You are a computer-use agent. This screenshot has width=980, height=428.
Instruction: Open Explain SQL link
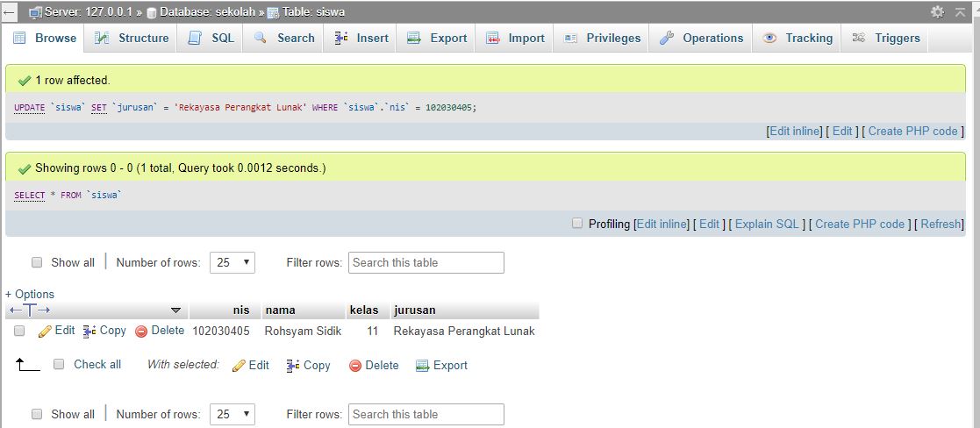click(x=767, y=224)
